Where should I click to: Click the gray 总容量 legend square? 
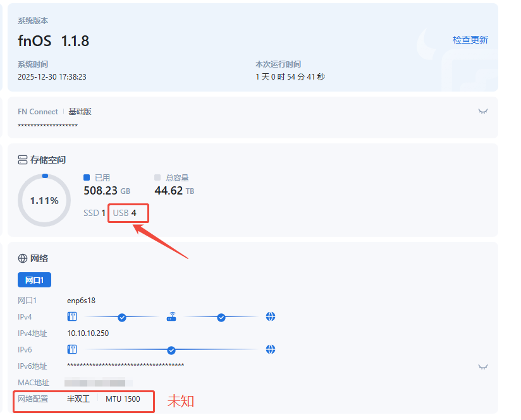click(157, 177)
